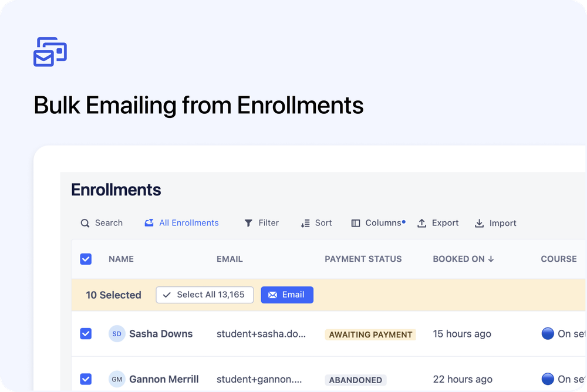Deselect Sasha Downs' row checkbox
This screenshot has width=587, height=392.
[x=86, y=333]
